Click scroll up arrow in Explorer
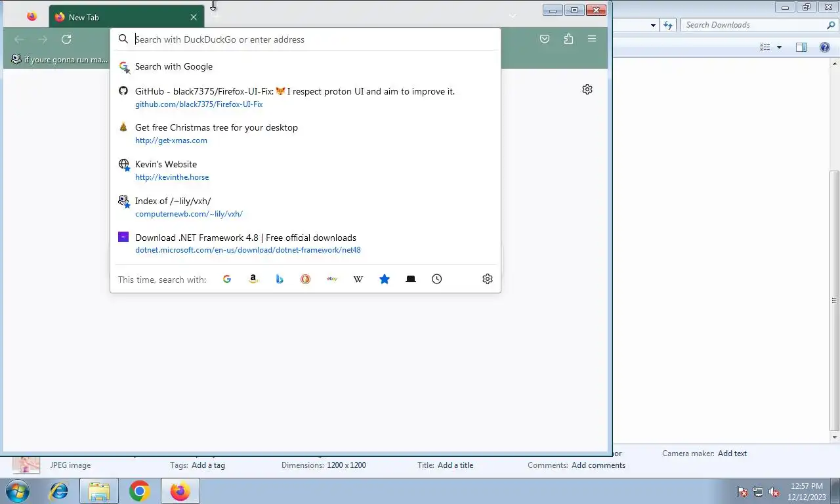The width and height of the screenshot is (840, 504). pyautogui.click(x=834, y=63)
